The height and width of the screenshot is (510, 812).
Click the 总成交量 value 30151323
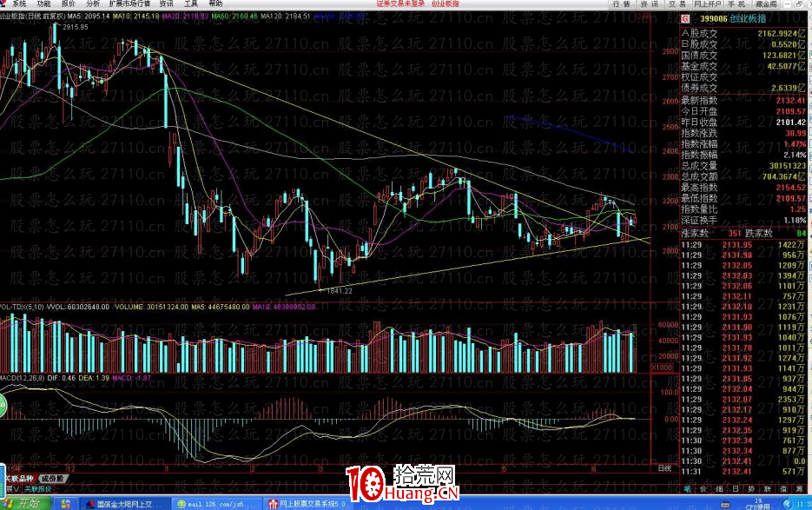[787, 165]
